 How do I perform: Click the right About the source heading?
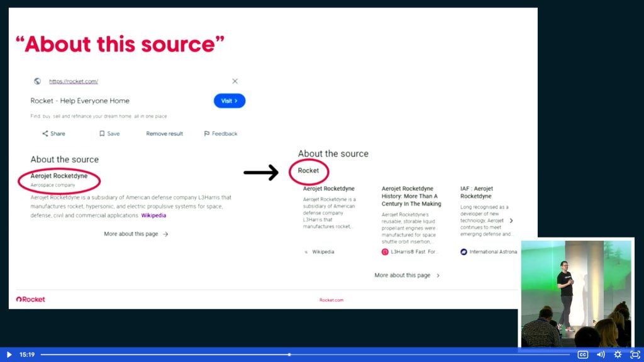tap(333, 154)
